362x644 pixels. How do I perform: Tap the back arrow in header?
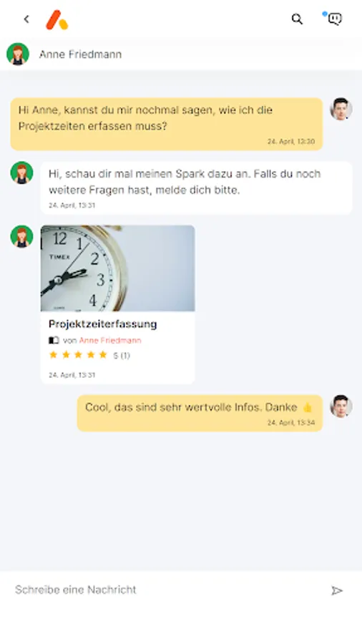(x=26, y=19)
